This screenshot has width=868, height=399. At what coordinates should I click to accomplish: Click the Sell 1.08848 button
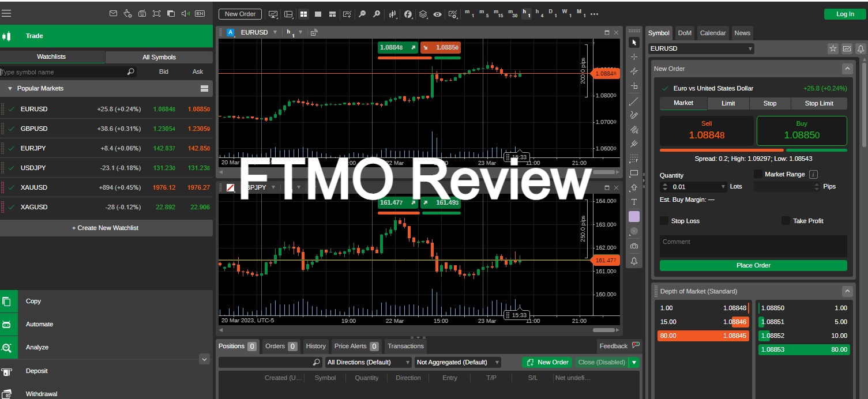pos(707,131)
